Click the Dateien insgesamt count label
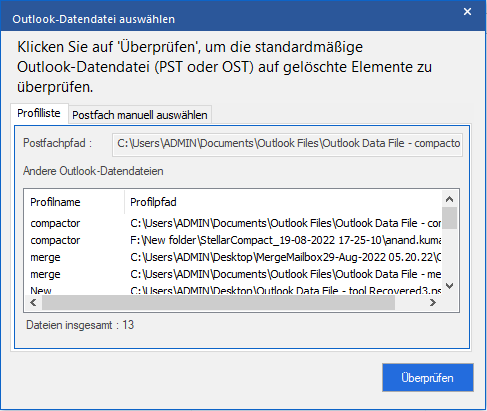 point(80,325)
